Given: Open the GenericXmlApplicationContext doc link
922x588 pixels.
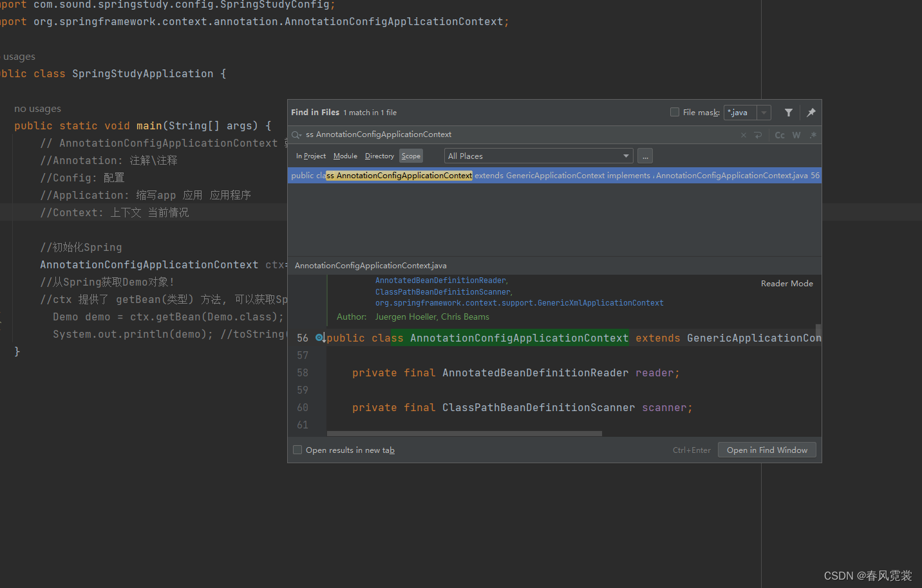Looking at the screenshot, I should (520, 303).
